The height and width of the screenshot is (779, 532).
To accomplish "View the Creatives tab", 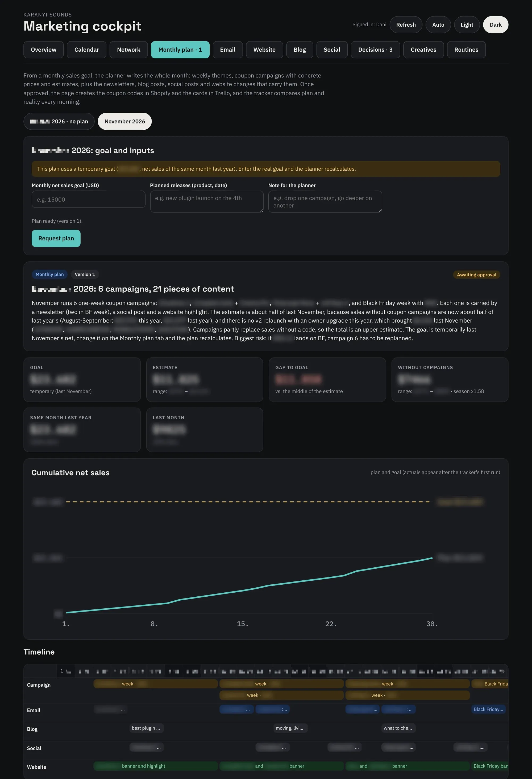I will (x=423, y=50).
